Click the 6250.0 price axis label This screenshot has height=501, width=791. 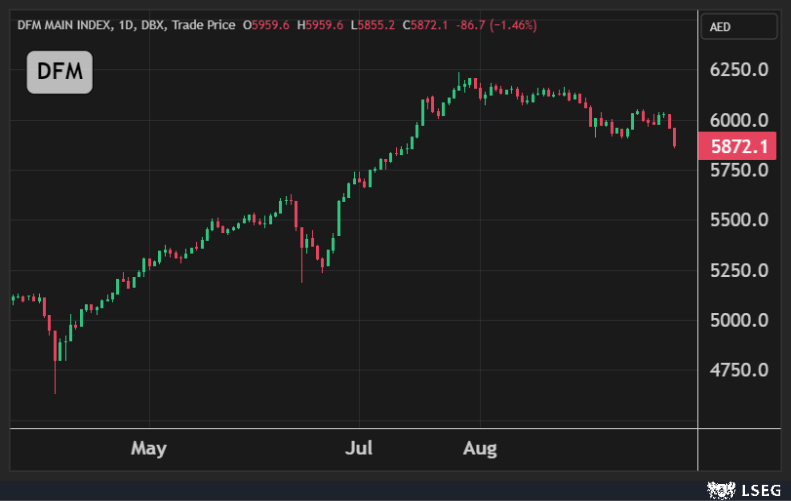(x=740, y=70)
